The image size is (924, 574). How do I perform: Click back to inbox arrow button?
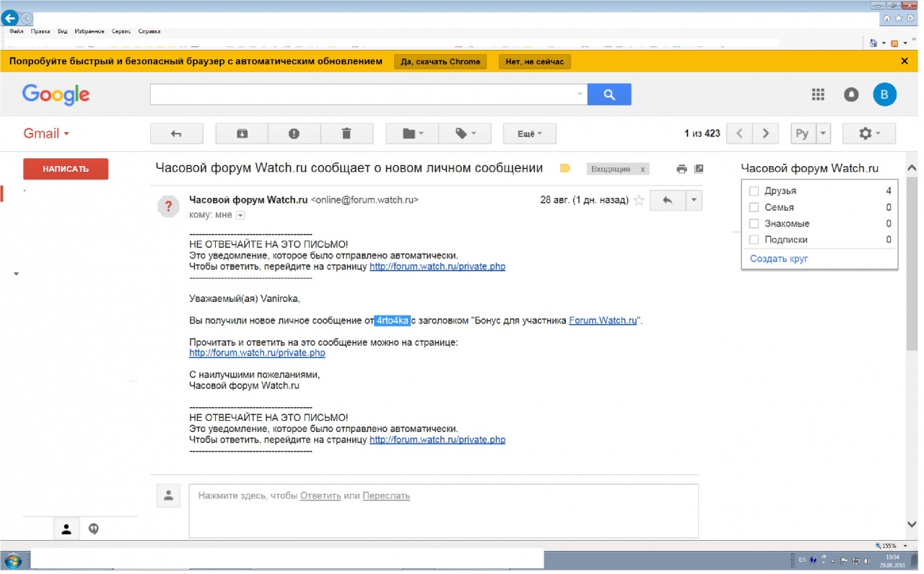point(176,134)
